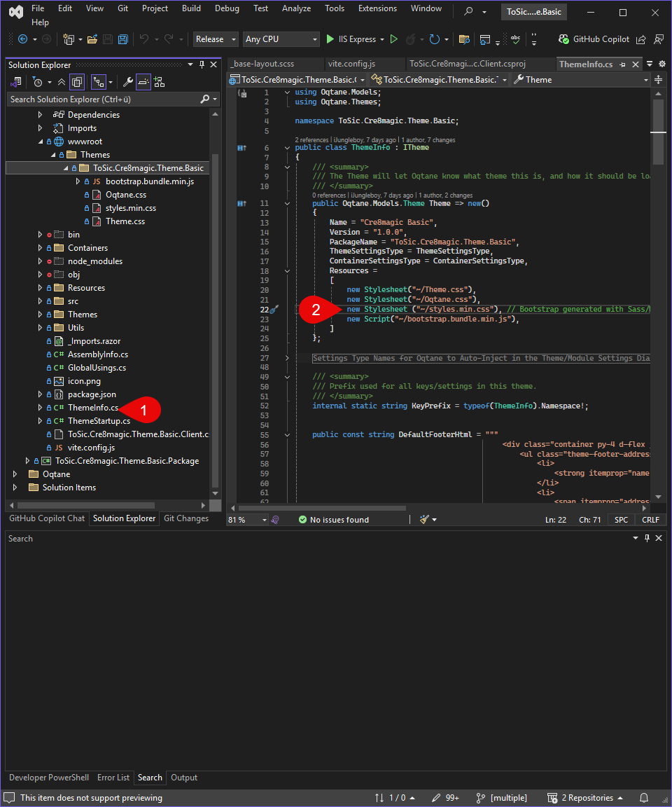
Task: Open the Build menu
Action: 191,8
